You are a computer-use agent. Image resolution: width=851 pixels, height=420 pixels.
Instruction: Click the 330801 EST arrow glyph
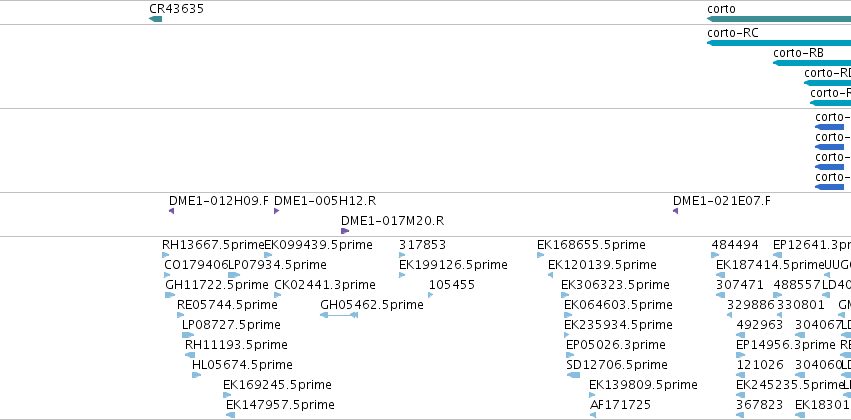[779, 315]
